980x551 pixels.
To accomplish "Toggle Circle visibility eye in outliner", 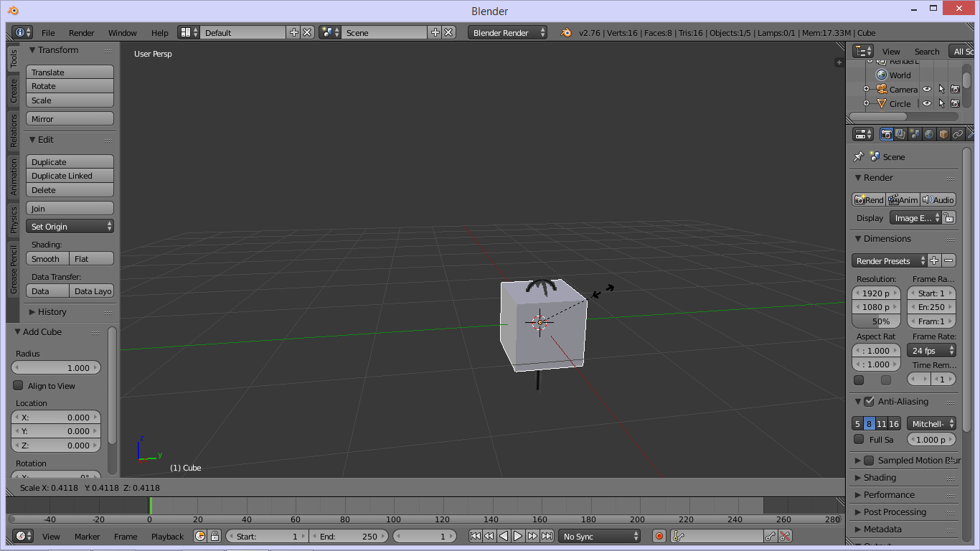I will click(927, 103).
